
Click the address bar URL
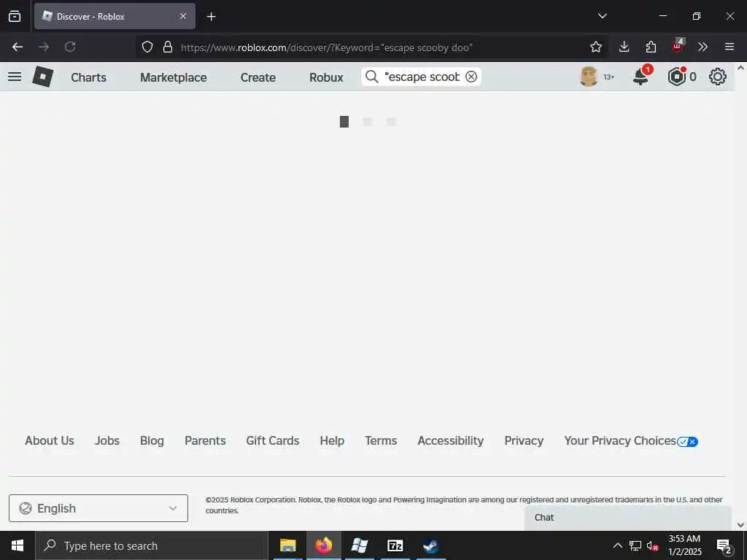pyautogui.click(x=326, y=47)
